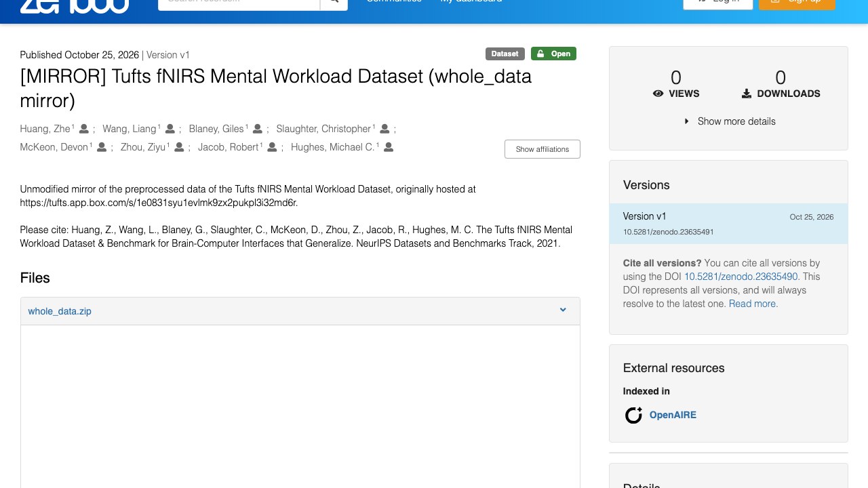Click the DOI text 10.5281/zenodo.23635491

(x=668, y=232)
